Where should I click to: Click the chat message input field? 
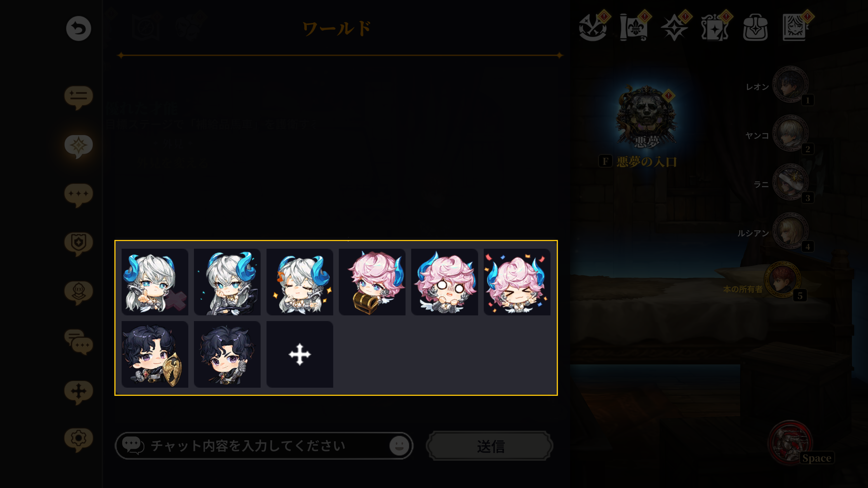coord(264,446)
